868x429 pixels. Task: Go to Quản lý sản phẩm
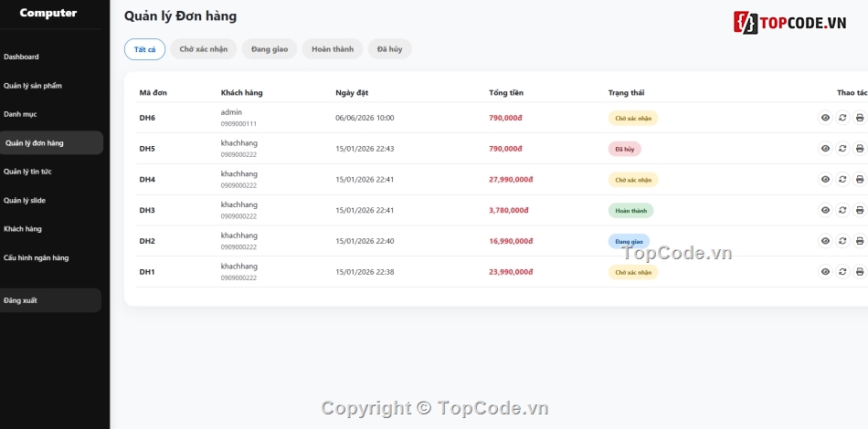33,86
